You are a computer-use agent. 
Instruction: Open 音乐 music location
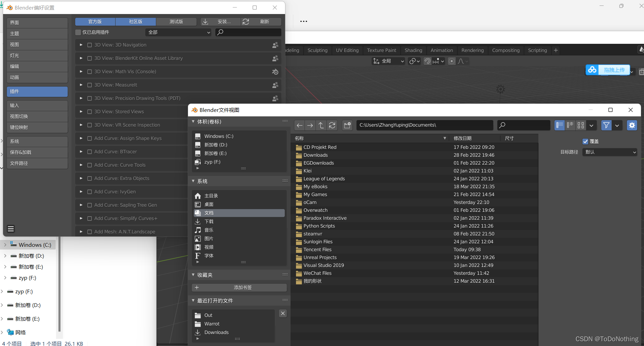[x=239, y=230]
